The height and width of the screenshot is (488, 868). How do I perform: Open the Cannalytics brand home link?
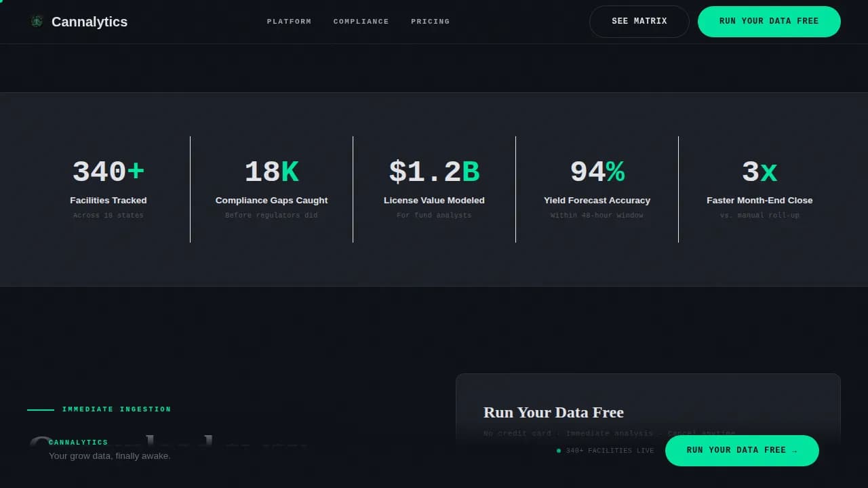(x=79, y=22)
